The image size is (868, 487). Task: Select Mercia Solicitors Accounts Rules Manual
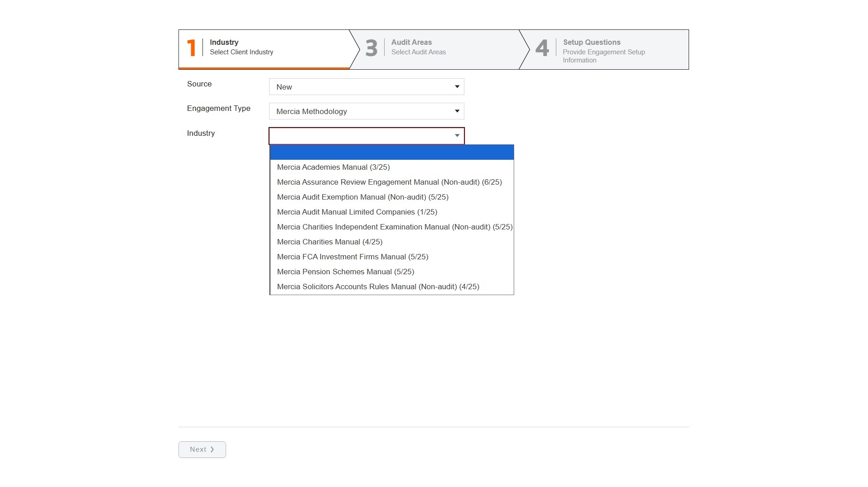point(378,287)
